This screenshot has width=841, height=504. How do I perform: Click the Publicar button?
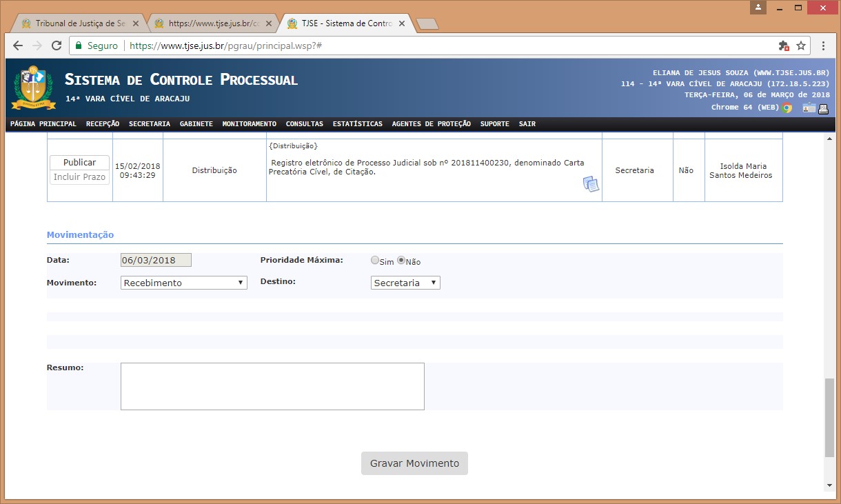tap(79, 163)
